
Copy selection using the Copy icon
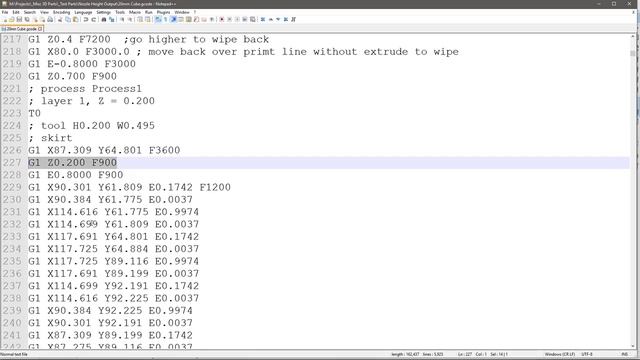pyautogui.click(x=68, y=20)
